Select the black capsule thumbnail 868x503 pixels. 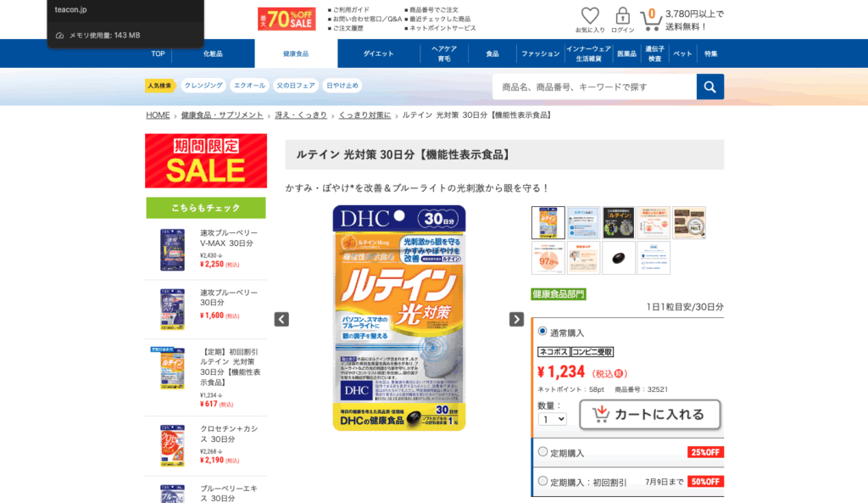coord(618,258)
